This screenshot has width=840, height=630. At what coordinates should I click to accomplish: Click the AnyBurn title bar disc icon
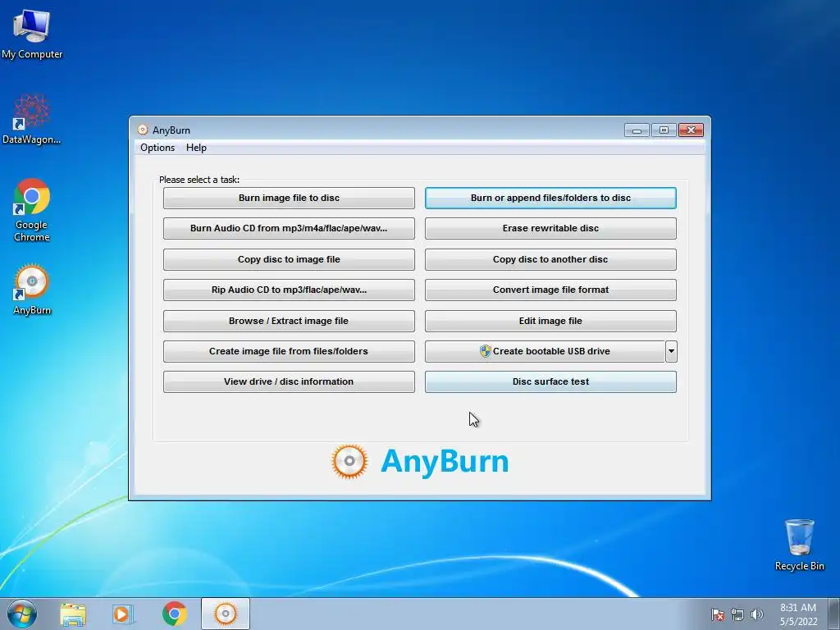tap(143, 130)
